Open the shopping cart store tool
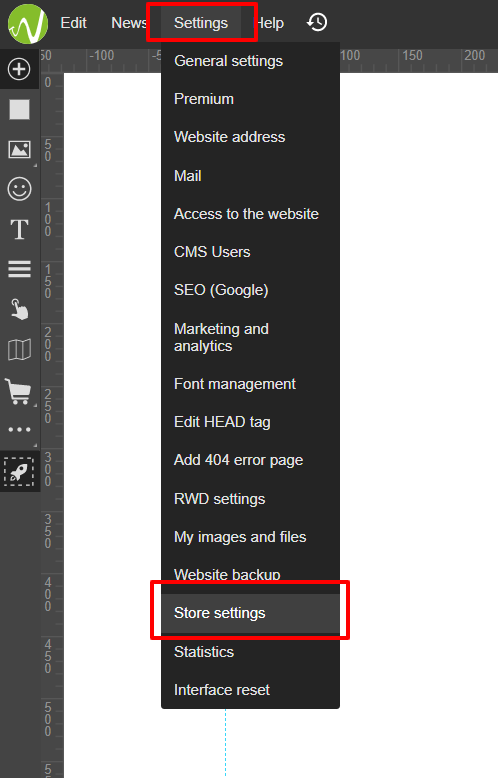Image resolution: width=498 pixels, height=778 pixels. click(x=18, y=391)
